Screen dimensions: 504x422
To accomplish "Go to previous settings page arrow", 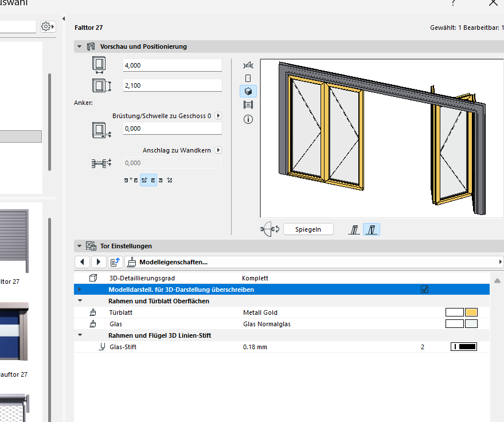I will click(83, 262).
